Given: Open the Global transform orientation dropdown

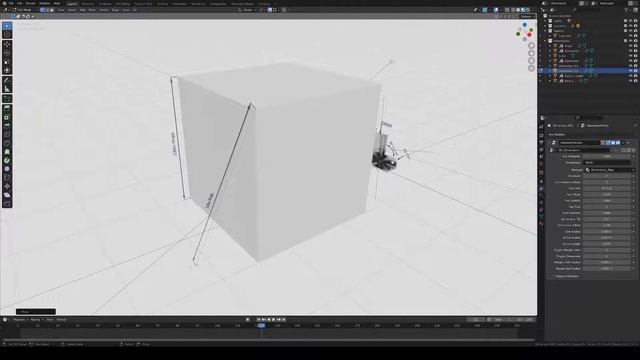Looking at the screenshot, I should tap(246, 10).
